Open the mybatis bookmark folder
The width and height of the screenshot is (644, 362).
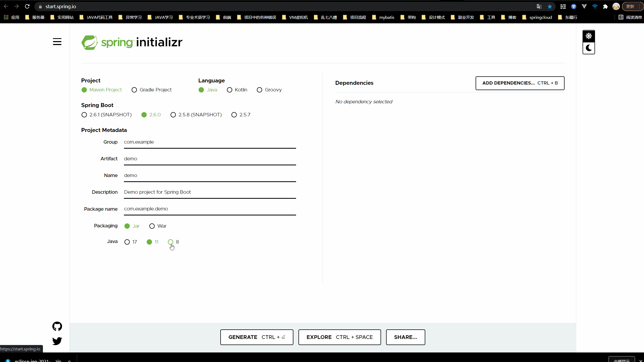383,17
